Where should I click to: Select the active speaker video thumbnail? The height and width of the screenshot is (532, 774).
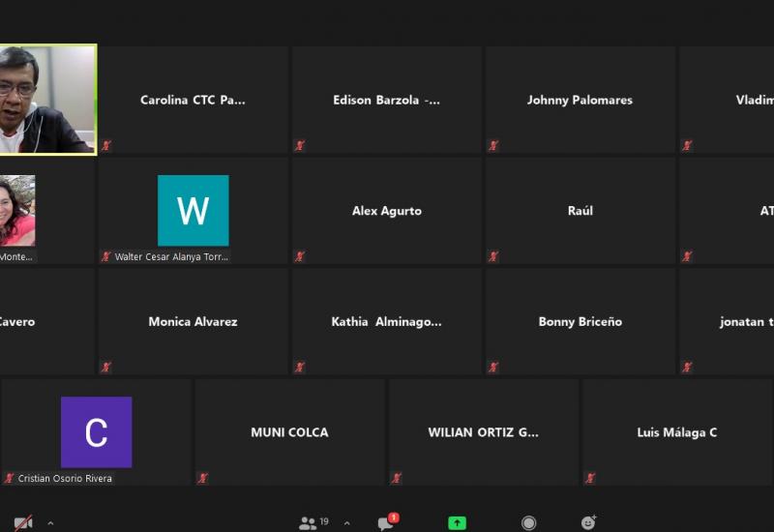click(47, 100)
